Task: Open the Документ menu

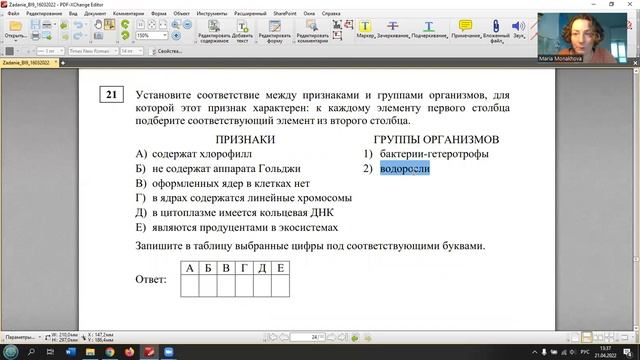Action: [x=95, y=13]
